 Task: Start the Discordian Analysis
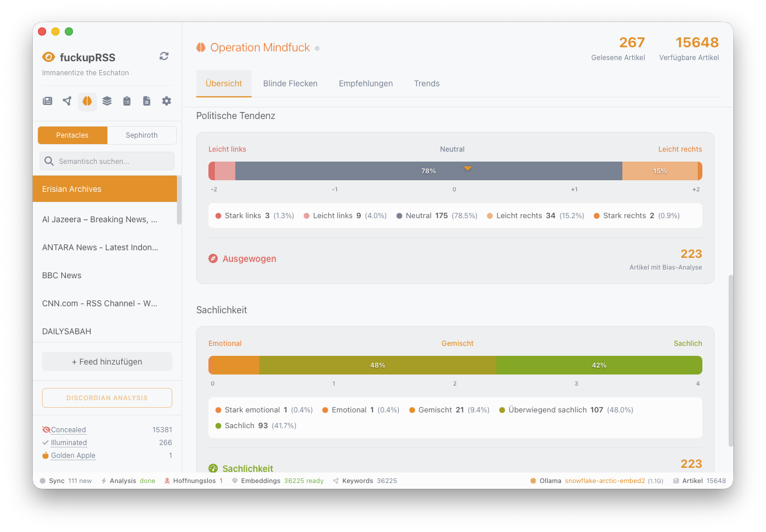[x=107, y=398]
